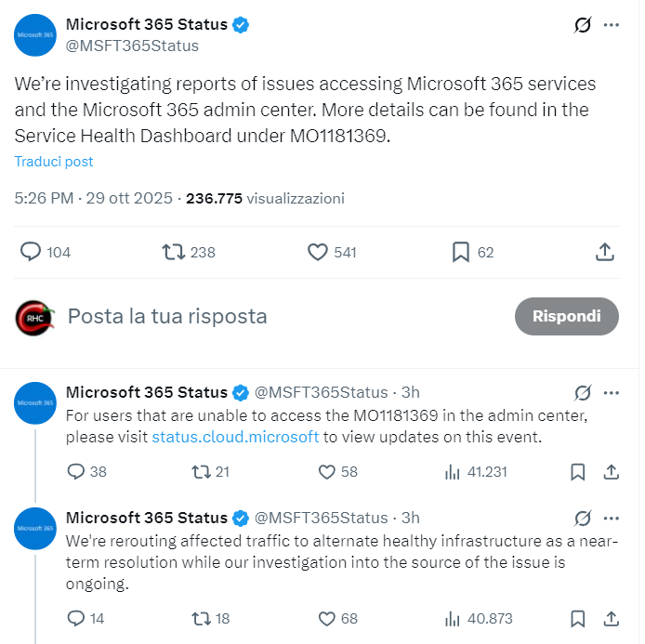645x644 pixels.
Task: Like the reply with 58 likes
Action: (x=326, y=472)
